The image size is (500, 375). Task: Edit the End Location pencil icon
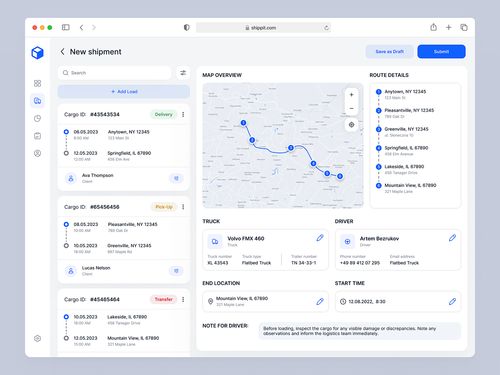[x=320, y=301]
